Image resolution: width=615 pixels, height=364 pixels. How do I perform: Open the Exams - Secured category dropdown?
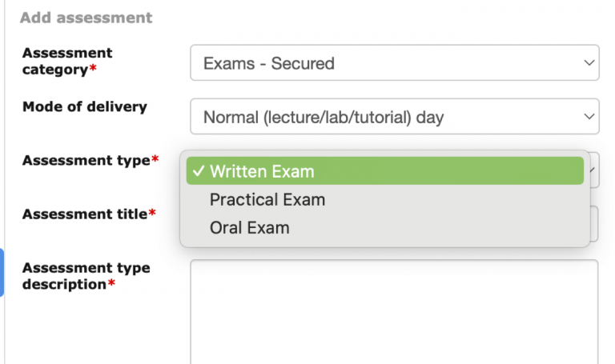point(394,62)
